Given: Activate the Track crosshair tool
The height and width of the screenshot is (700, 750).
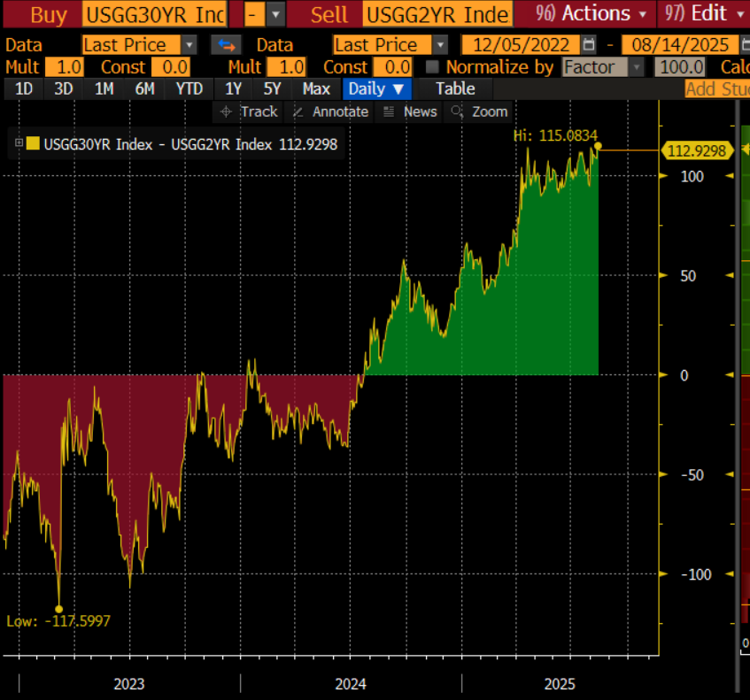Looking at the screenshot, I should 249,112.
